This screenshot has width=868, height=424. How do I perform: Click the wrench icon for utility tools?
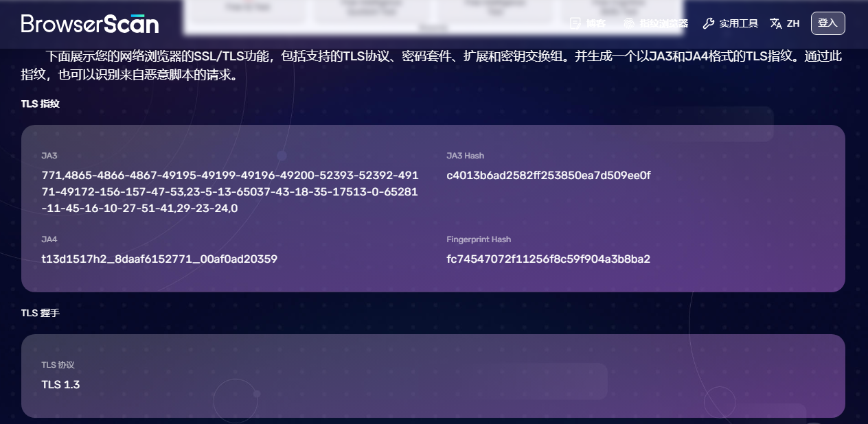pos(708,23)
